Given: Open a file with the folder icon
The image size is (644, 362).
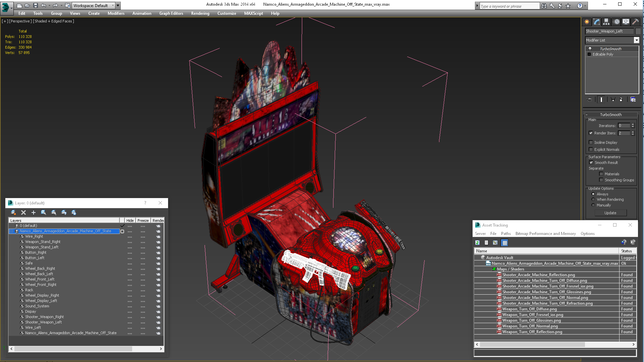Looking at the screenshot, I should tap(28, 5).
